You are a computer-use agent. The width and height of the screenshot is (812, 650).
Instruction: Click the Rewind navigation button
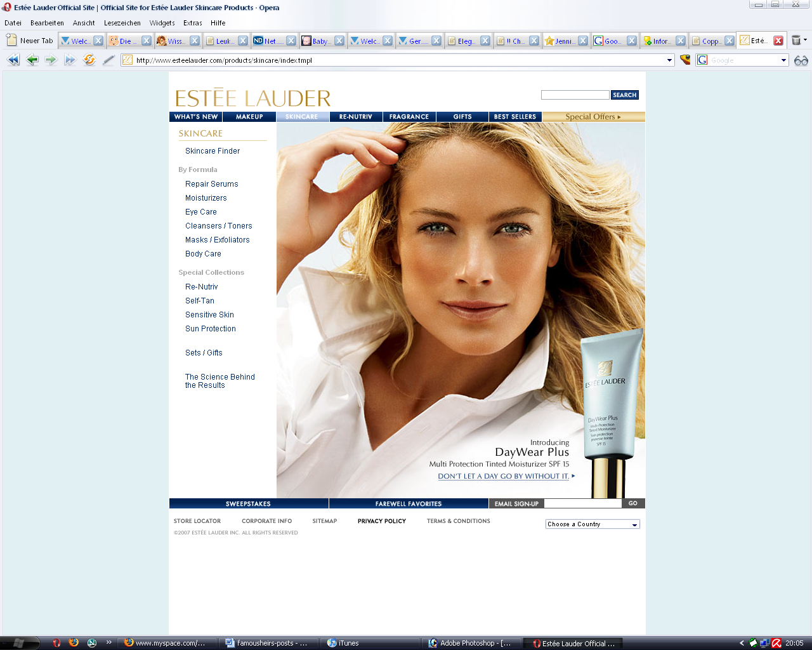[13, 60]
